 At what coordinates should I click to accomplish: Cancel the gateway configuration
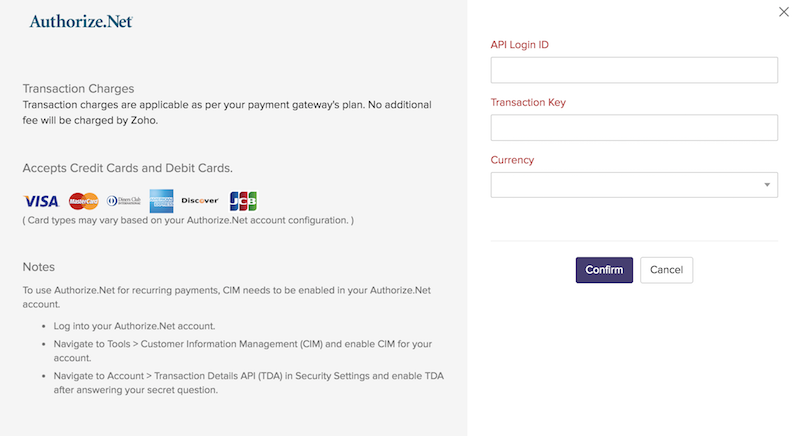(666, 270)
